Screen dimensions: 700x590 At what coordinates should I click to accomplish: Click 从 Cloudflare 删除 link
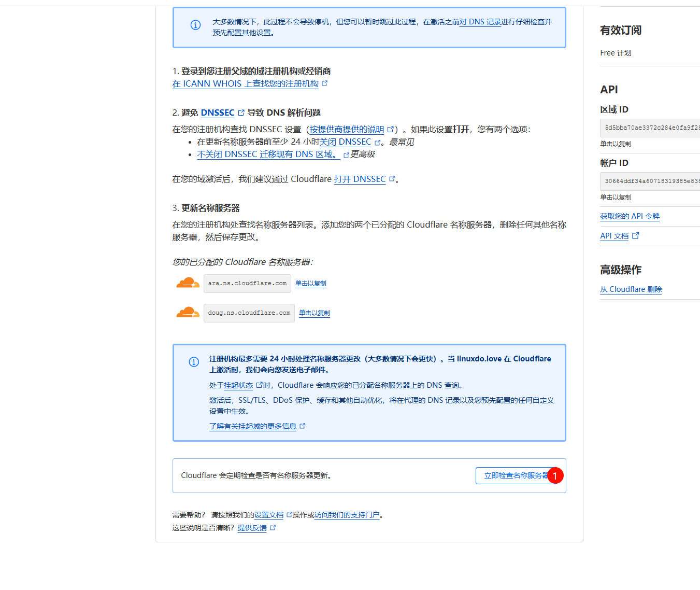point(631,289)
